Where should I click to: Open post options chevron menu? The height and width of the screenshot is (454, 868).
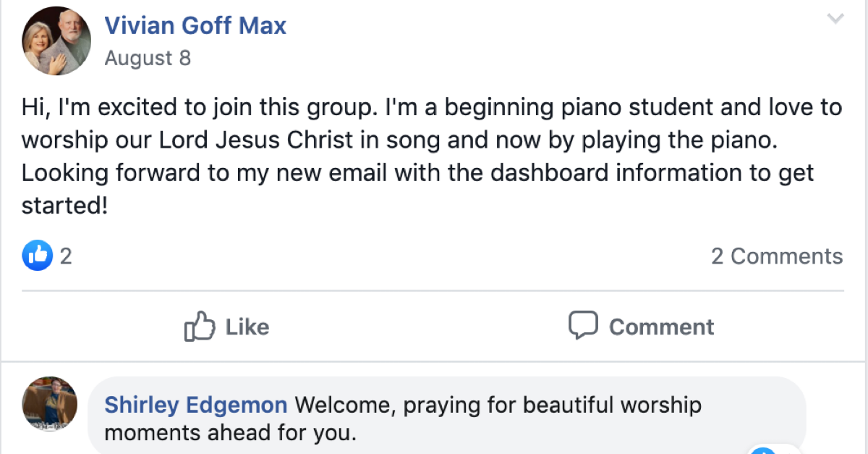835,20
